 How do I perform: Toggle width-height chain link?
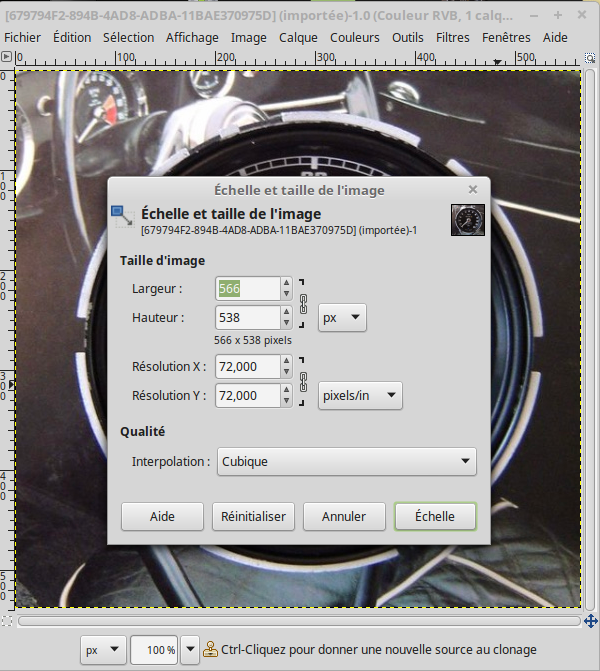(x=303, y=303)
